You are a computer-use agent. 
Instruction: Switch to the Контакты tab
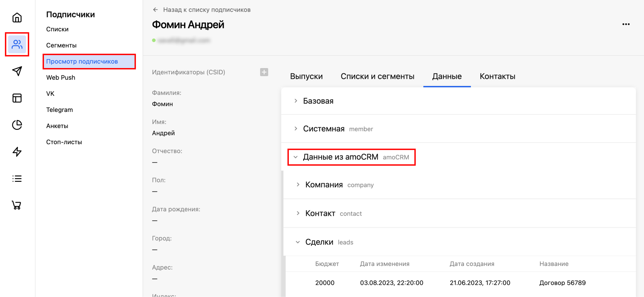coord(497,76)
